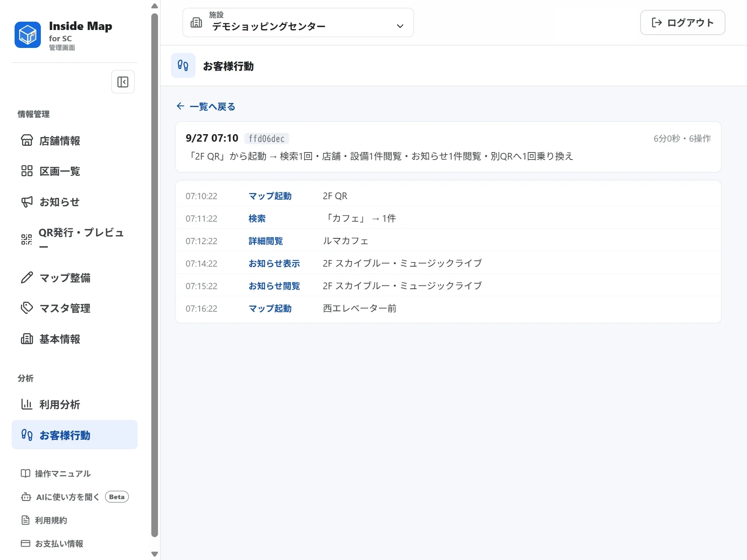The image size is (747, 560).
Task: Click the facility dropdown chevron arrow
Action: coord(400,26)
